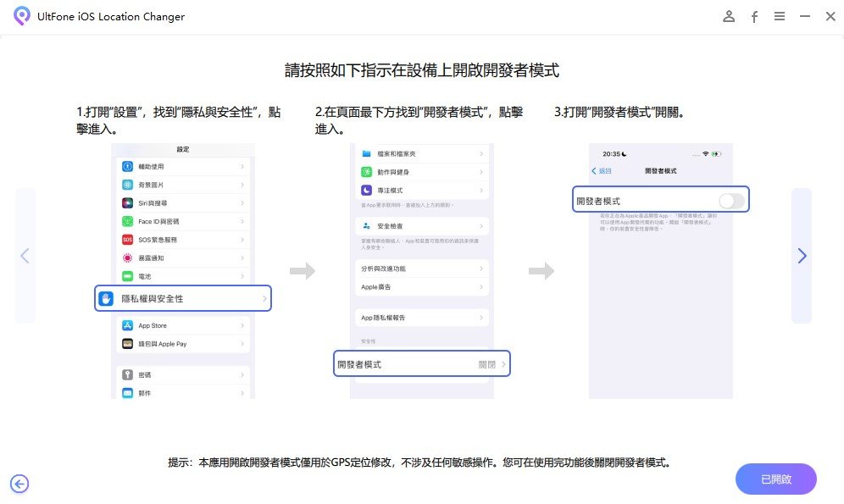Select the 電池 battery icon
Viewport: 844px width, 504px height.
point(126,276)
